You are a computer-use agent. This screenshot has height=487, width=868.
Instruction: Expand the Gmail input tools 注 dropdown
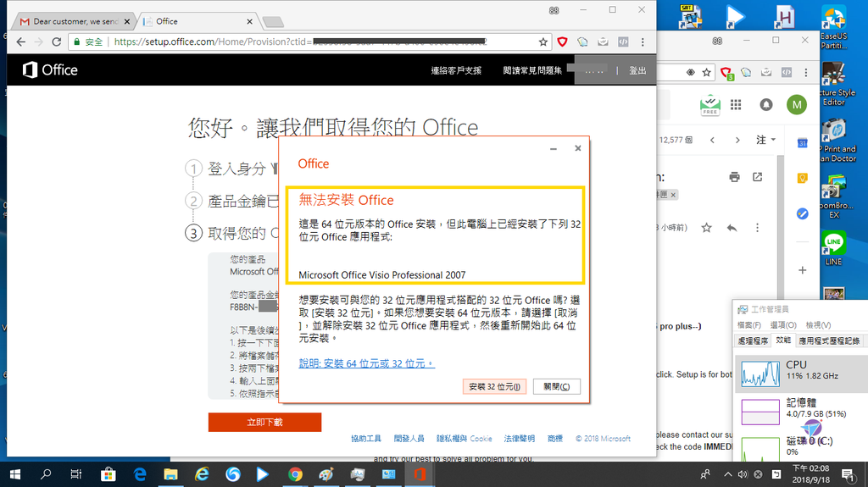tap(766, 140)
